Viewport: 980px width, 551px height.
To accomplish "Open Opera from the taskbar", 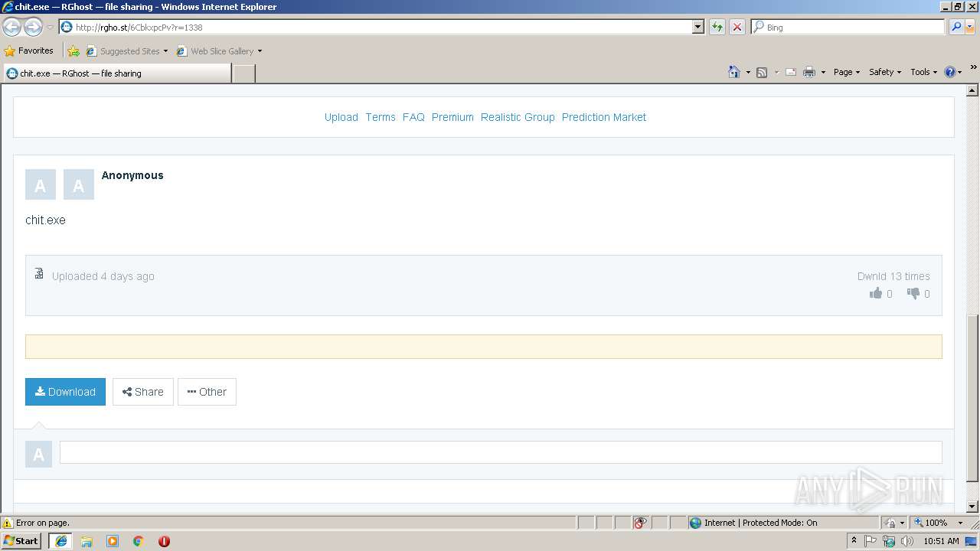I will (164, 541).
